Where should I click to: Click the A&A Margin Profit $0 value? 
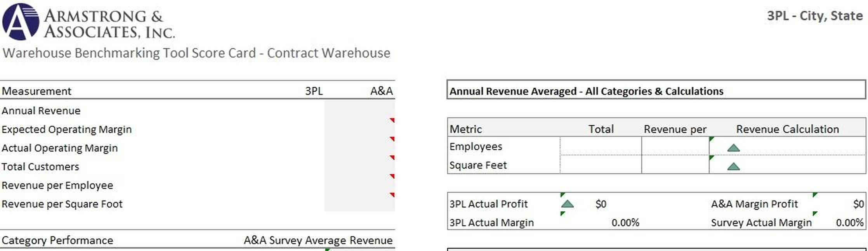[x=858, y=204]
